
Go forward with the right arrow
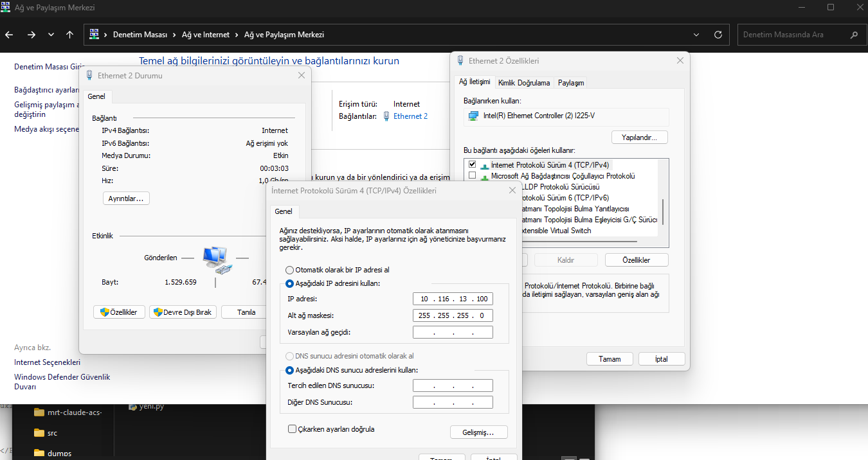click(32, 35)
